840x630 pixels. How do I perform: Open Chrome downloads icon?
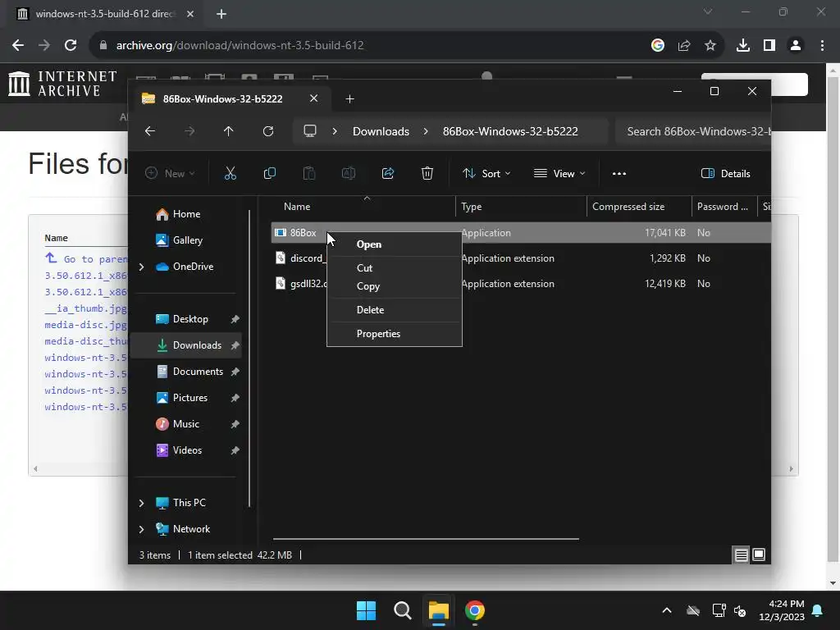tap(743, 46)
